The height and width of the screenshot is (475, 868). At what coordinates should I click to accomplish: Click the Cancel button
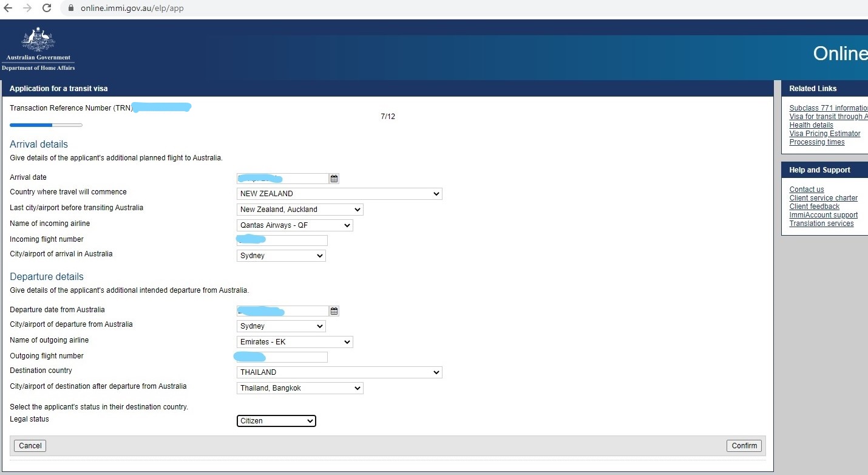[30, 446]
